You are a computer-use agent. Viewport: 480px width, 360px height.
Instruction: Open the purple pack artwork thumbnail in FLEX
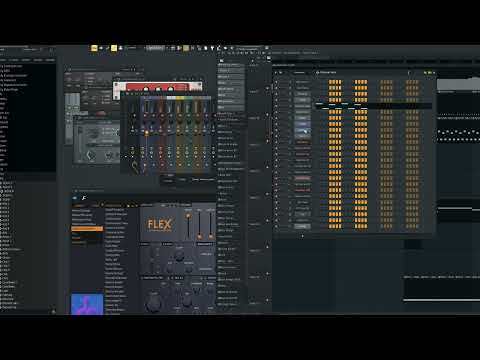coord(87,304)
